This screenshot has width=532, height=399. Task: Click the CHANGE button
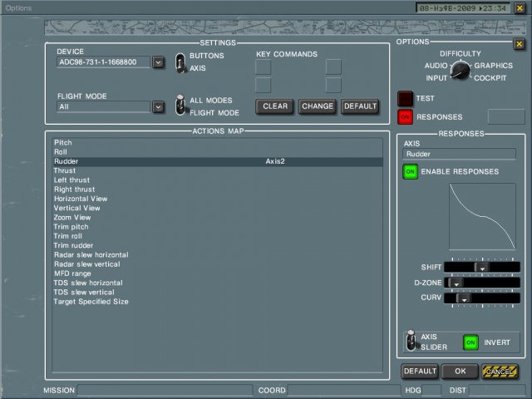point(318,106)
